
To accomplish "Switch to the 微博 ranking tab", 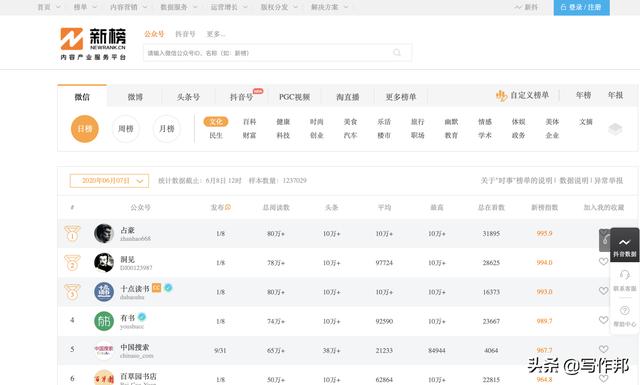I will 135,97.
